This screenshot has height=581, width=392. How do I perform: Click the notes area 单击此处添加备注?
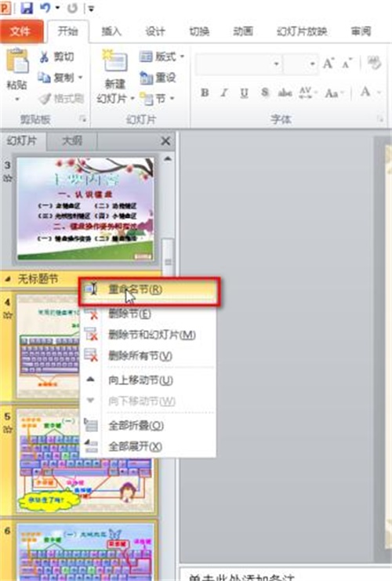241,577
